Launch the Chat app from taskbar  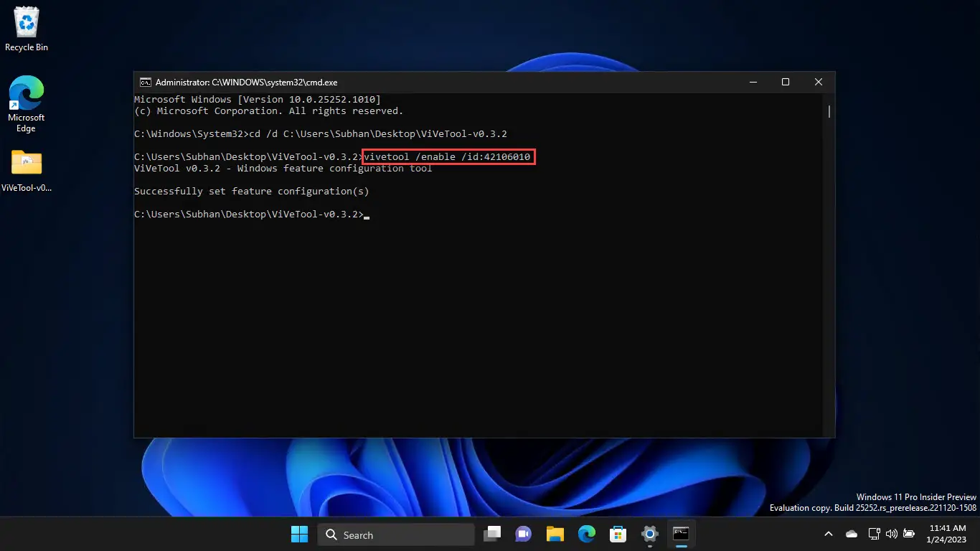tap(523, 534)
